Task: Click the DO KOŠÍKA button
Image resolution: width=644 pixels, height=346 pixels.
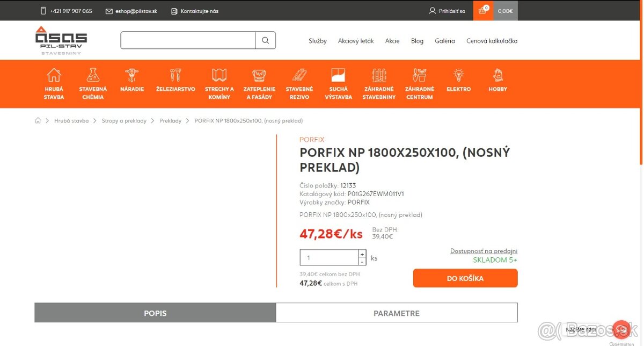Action: point(465,278)
